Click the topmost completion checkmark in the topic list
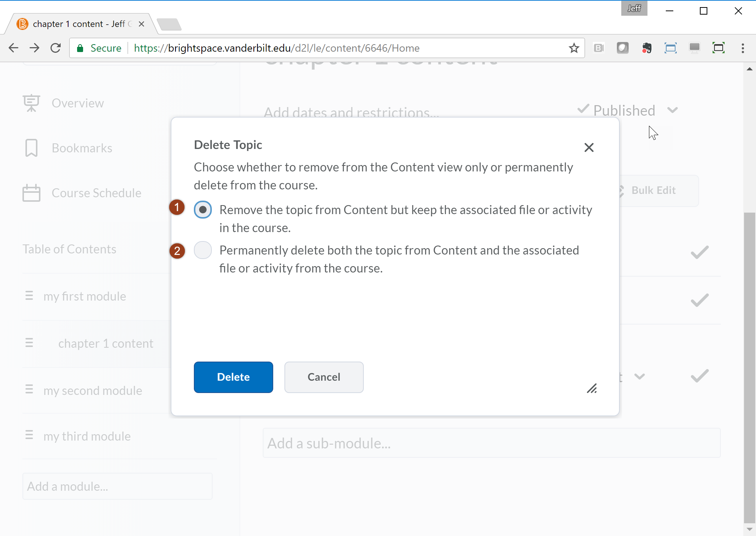 pyautogui.click(x=699, y=252)
